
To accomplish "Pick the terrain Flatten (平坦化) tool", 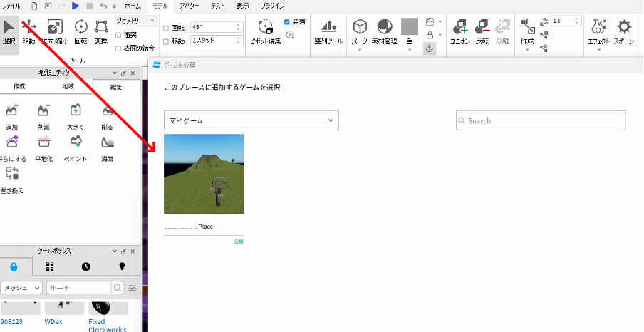I will [x=43, y=145].
